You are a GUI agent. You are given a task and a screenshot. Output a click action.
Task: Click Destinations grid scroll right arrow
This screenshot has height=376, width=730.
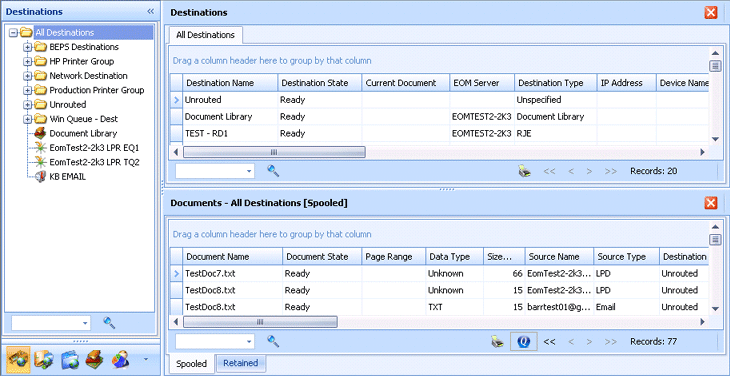click(703, 152)
